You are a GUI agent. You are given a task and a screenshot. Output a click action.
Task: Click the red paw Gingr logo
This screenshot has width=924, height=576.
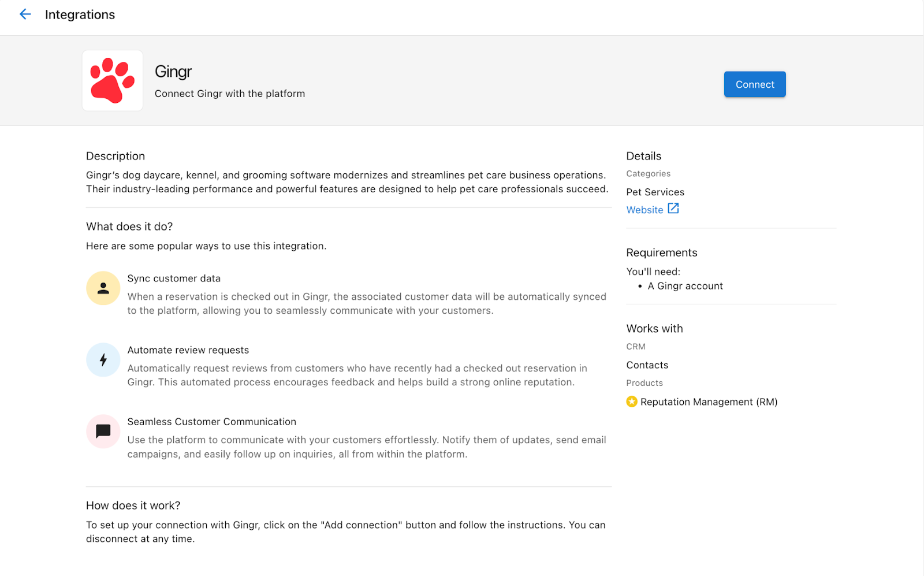tap(112, 80)
